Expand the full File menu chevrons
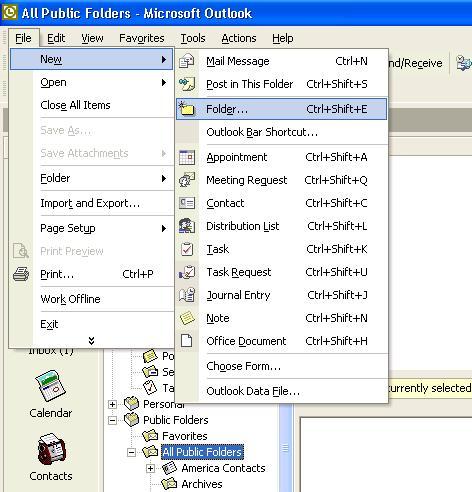This screenshot has width=472, height=492. (91, 340)
